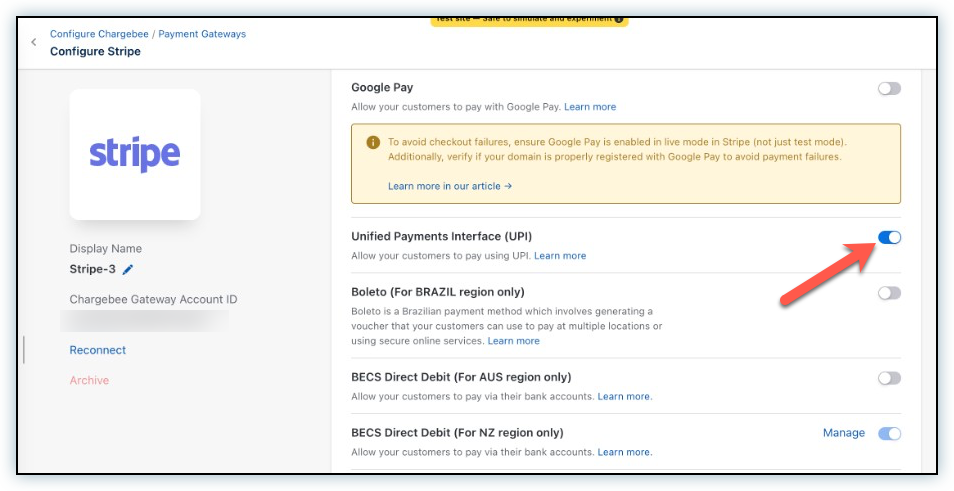This screenshot has height=491, width=954.
Task: Click 'Chargebee Gateway Account ID' label
Action: pos(153,300)
